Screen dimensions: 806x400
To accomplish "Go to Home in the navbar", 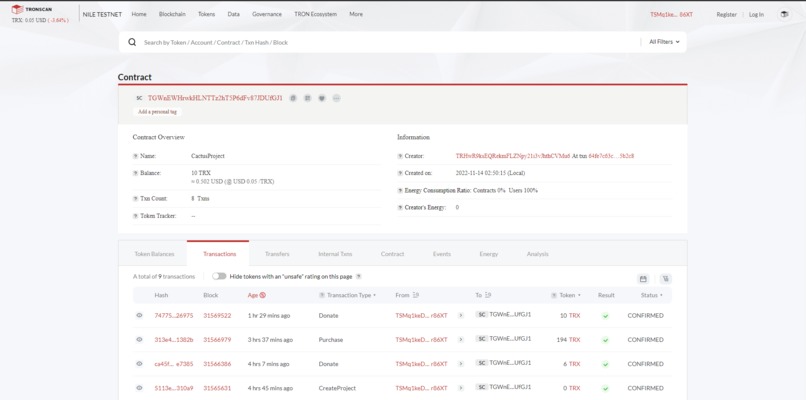I will pyautogui.click(x=139, y=14).
